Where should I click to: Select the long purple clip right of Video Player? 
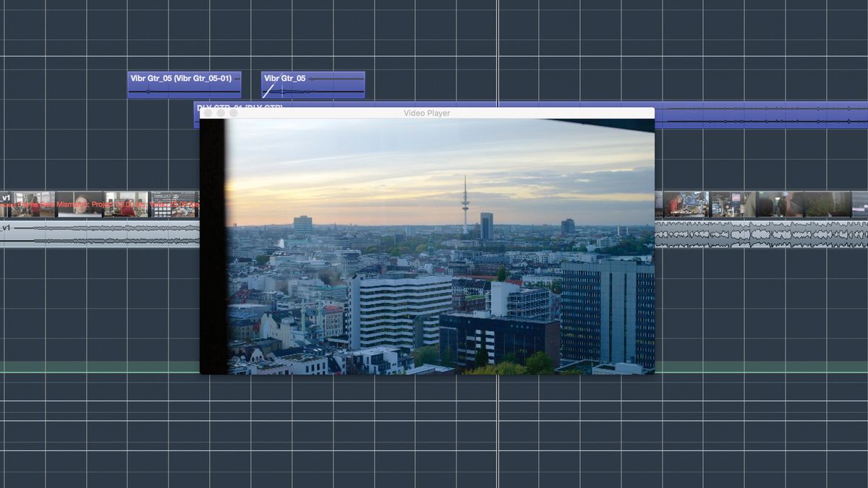tap(761, 115)
